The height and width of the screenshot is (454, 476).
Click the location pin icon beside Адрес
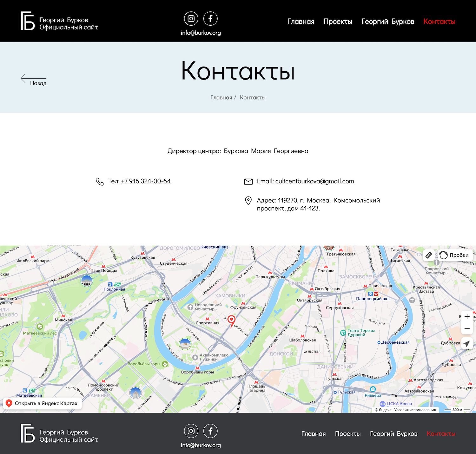[x=248, y=201]
